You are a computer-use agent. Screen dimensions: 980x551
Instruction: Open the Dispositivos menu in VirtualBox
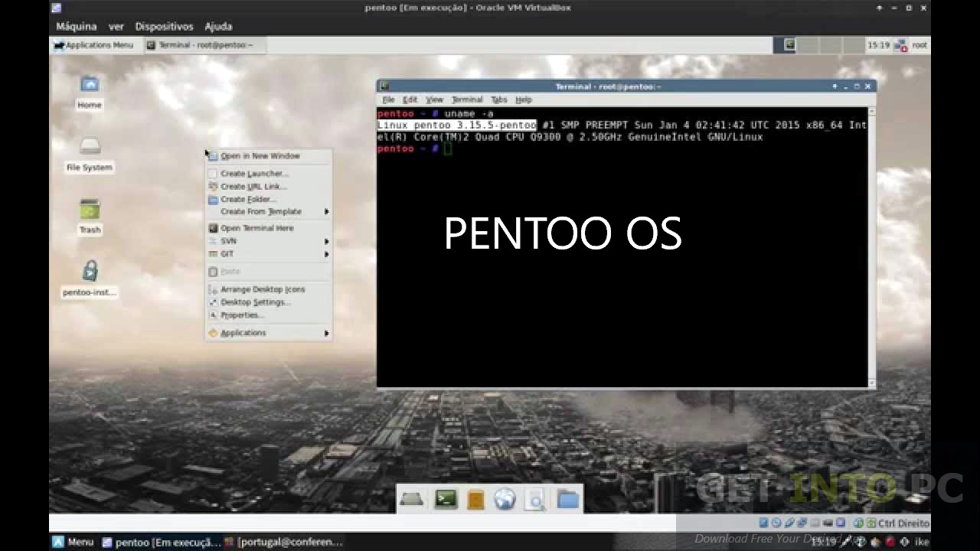(164, 26)
